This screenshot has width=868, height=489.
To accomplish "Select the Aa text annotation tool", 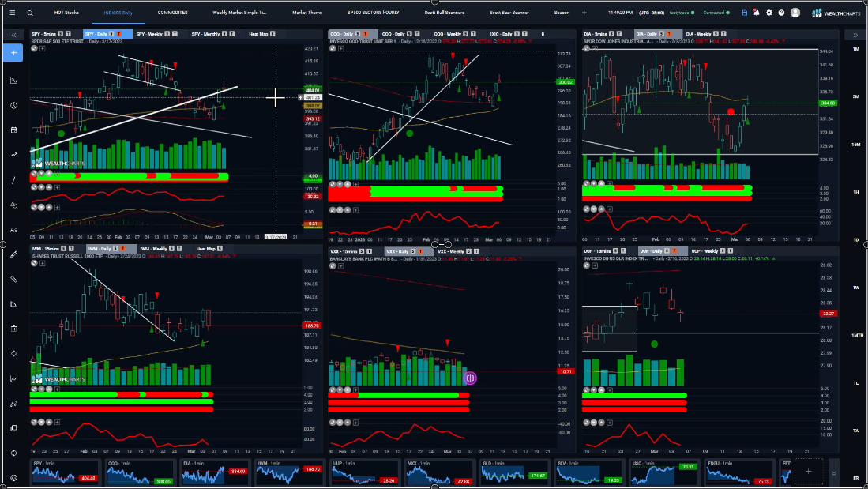I will coord(13,230).
